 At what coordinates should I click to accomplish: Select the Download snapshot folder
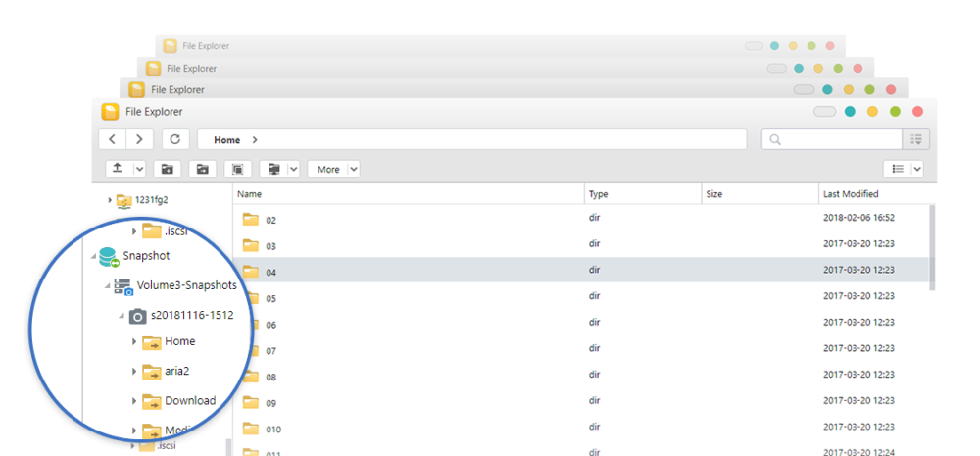coord(179,401)
